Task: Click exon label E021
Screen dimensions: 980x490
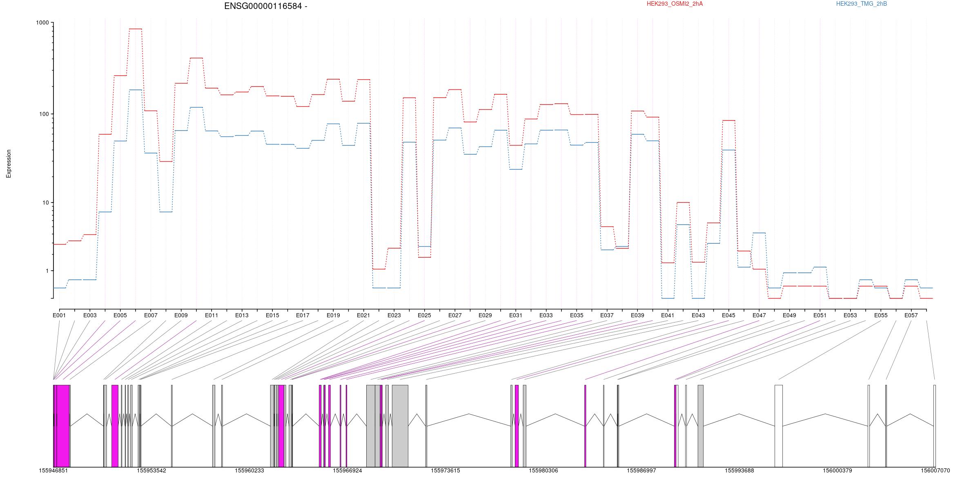Action: point(363,315)
